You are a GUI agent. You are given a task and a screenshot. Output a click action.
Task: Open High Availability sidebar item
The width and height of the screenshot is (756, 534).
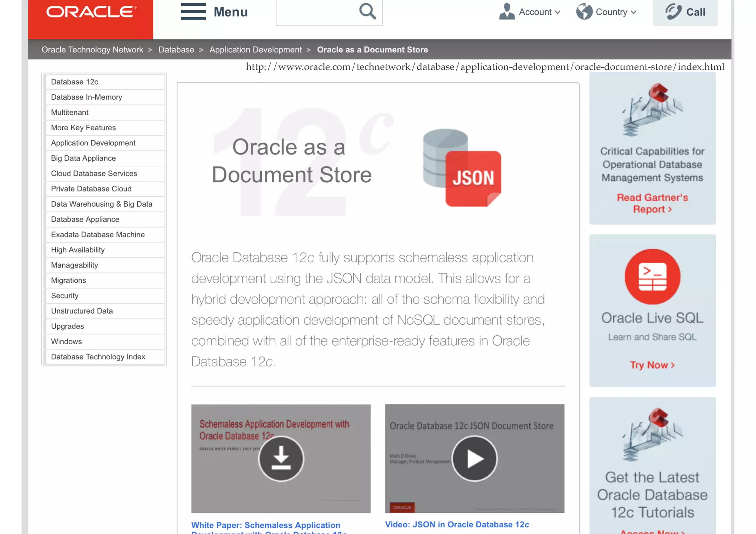coord(105,250)
